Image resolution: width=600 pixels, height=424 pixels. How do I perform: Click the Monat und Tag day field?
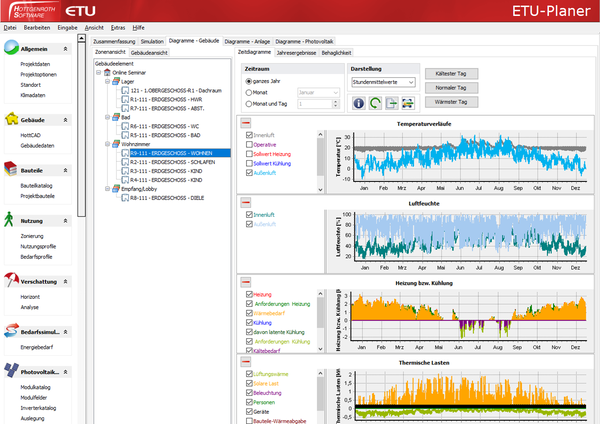315,104
